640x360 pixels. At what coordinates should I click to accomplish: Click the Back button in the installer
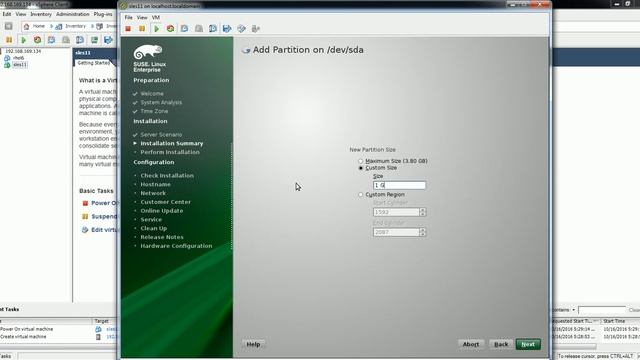click(501, 344)
